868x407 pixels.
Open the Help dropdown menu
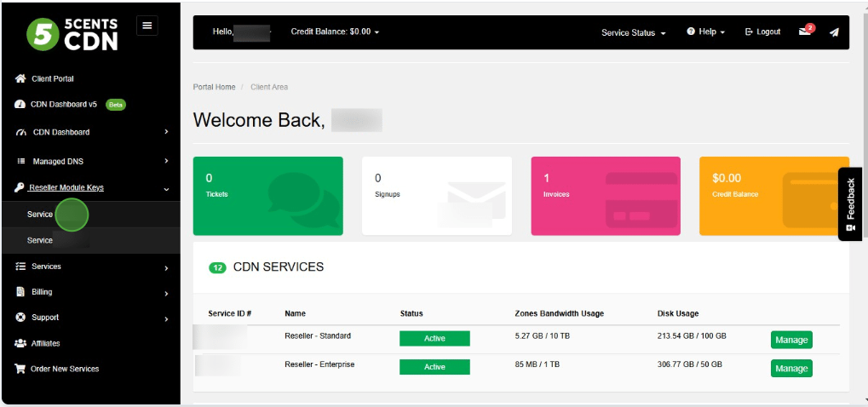(x=706, y=32)
